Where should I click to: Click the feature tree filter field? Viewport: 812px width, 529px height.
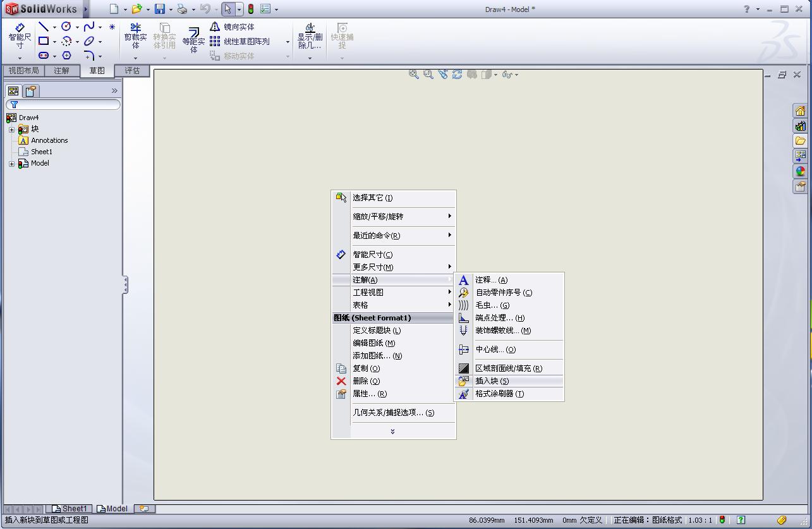tap(63, 104)
